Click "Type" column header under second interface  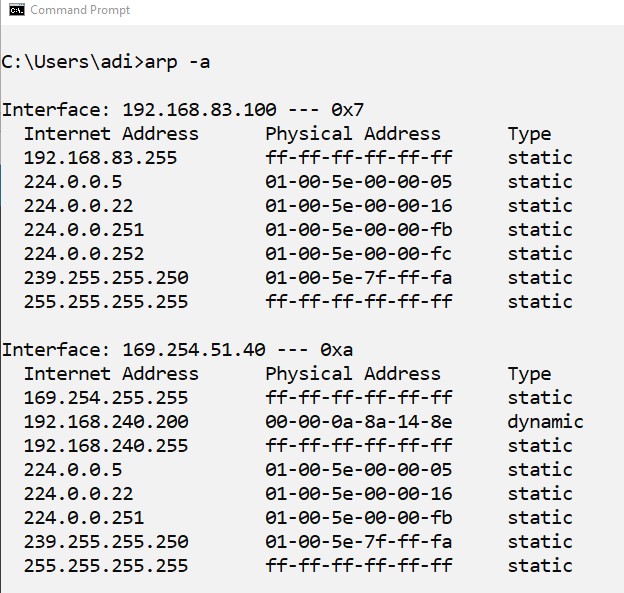[x=529, y=374]
